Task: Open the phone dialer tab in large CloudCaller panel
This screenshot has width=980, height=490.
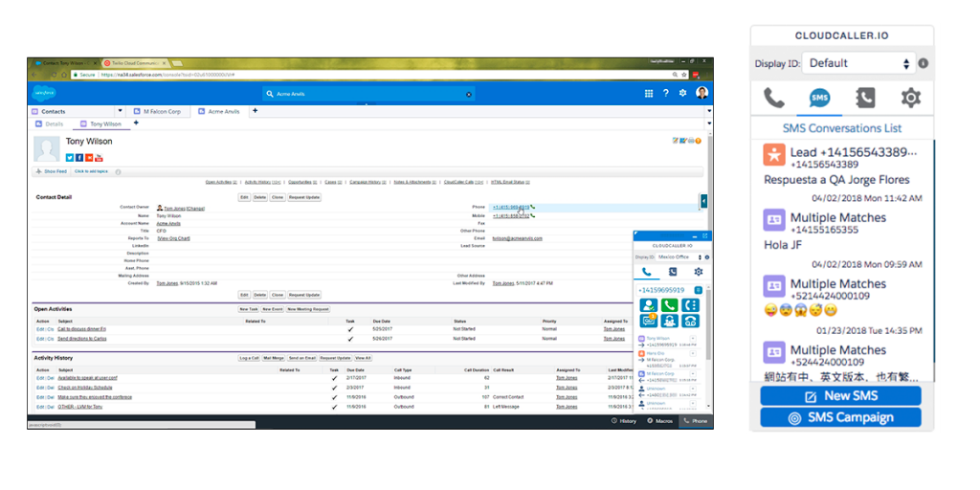Action: (x=773, y=99)
